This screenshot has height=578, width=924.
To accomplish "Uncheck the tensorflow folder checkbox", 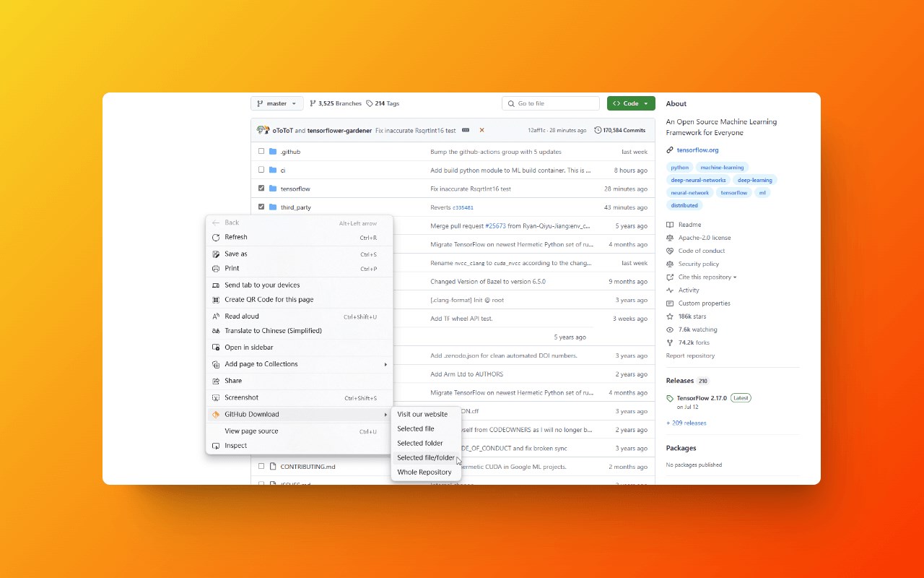I will (x=261, y=189).
